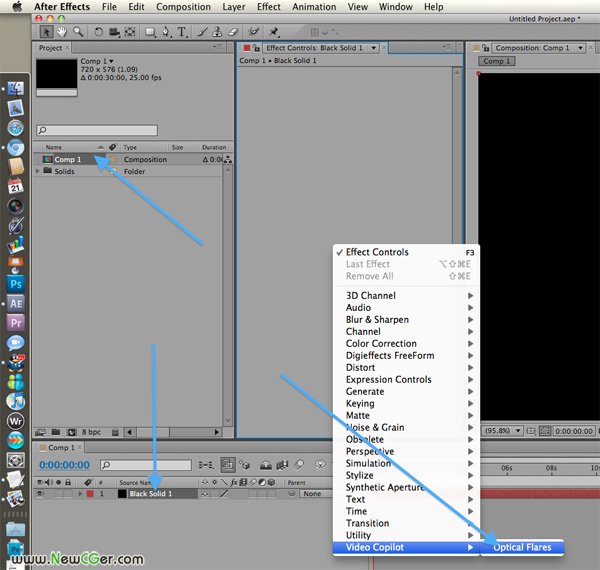Select the Eraser tool
Image resolution: width=600 pixels, height=570 pixels.
pos(233,33)
